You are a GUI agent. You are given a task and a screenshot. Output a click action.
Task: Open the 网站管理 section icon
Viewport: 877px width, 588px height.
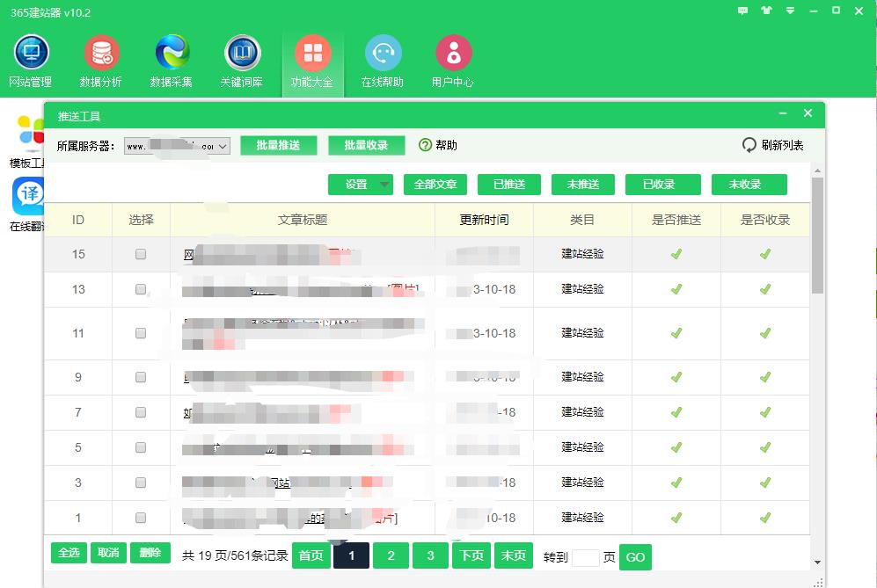click(32, 53)
